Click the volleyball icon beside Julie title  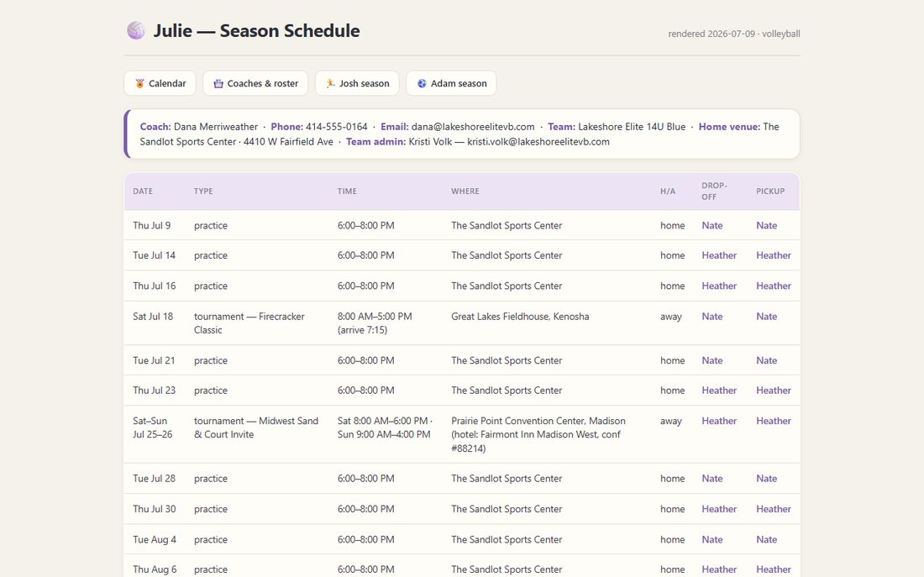click(136, 30)
